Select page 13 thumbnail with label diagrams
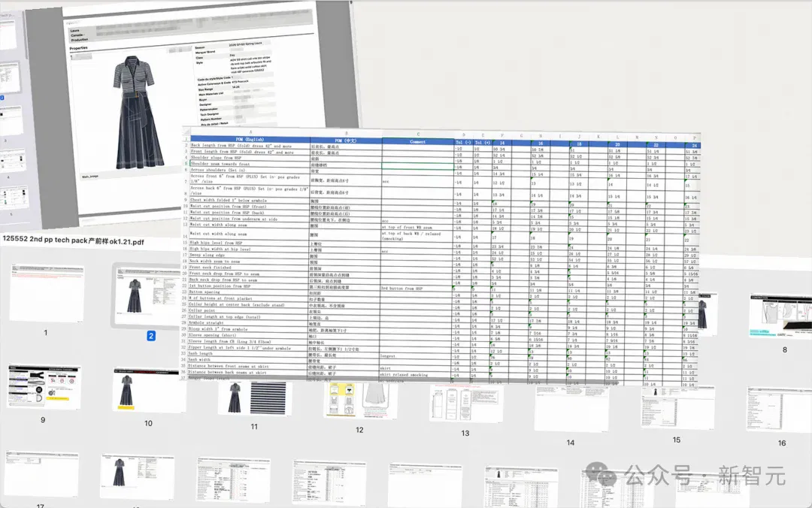Viewport: 812px width, 508px height. pyautogui.click(x=465, y=404)
